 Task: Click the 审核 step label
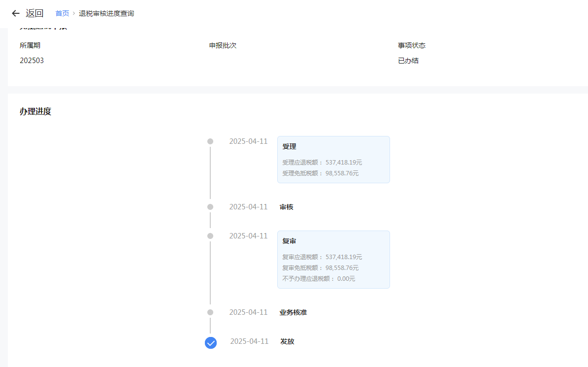286,207
